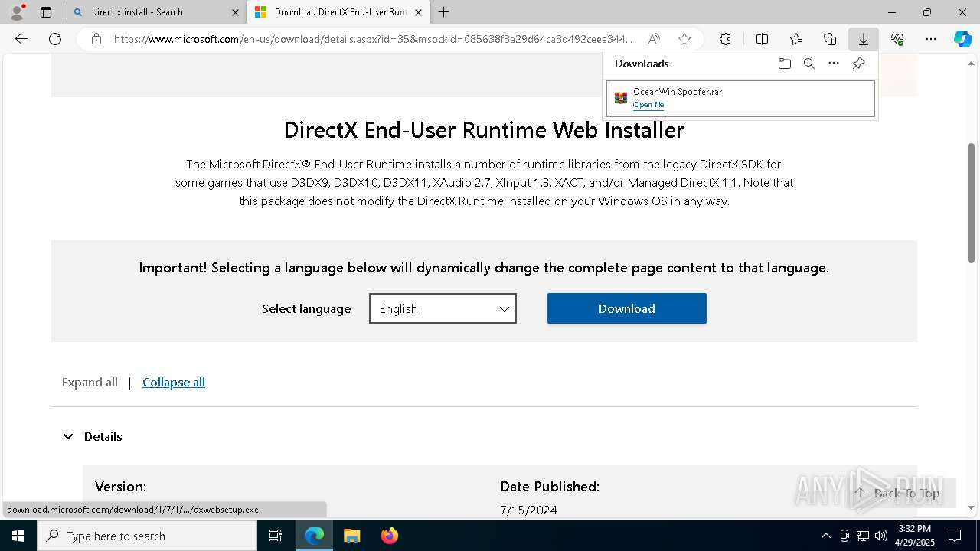Image resolution: width=980 pixels, height=551 pixels.
Task: Open downloads folder icon in panel
Action: click(x=784, y=64)
